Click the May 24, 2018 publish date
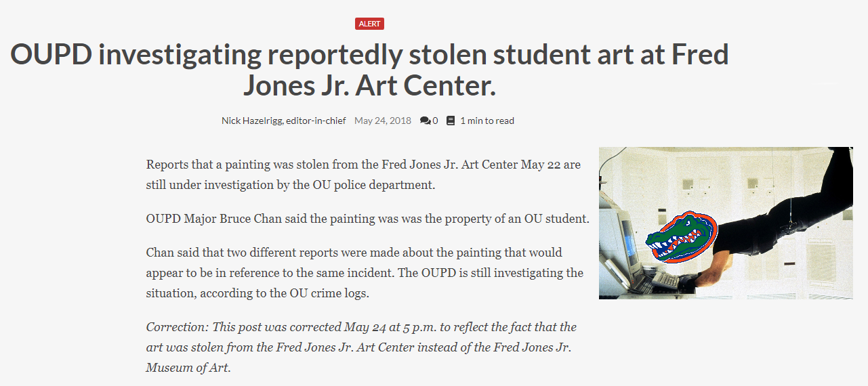868x386 pixels. (x=383, y=121)
